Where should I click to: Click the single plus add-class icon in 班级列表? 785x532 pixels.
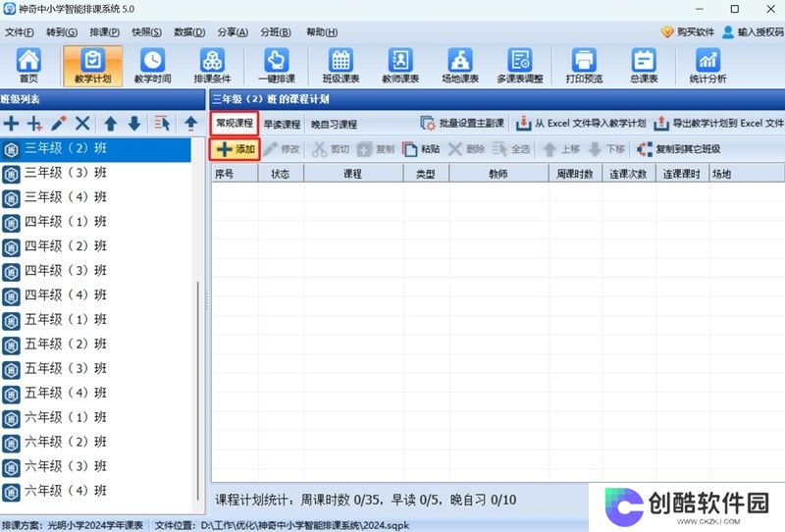tap(11, 124)
